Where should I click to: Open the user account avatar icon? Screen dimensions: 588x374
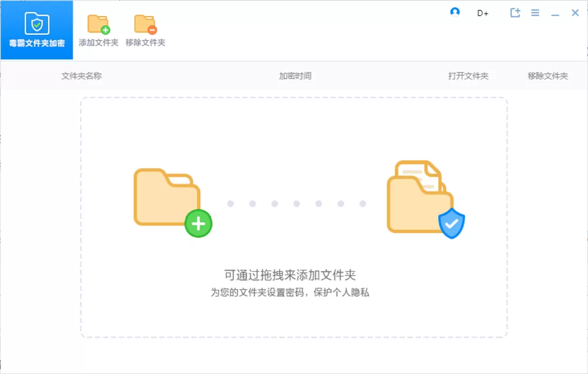(455, 12)
